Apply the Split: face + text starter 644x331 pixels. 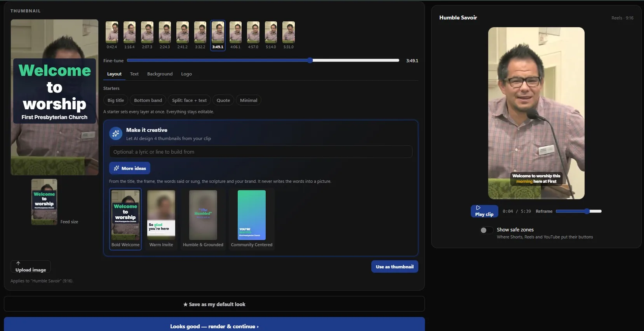(x=190, y=100)
